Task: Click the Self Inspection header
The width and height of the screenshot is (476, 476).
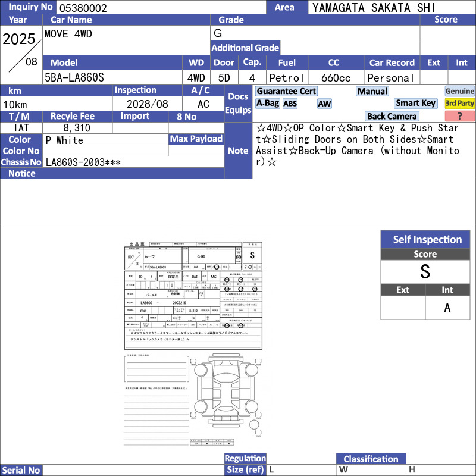Action: click(425, 239)
